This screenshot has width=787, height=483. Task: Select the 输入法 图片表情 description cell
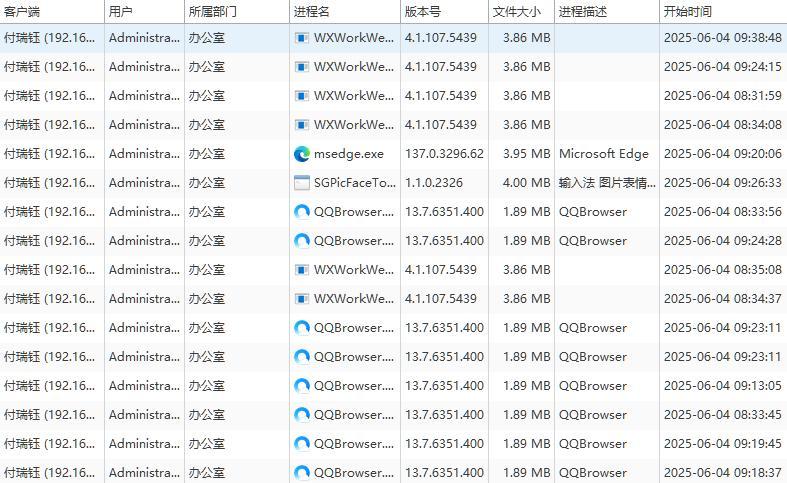[607, 183]
